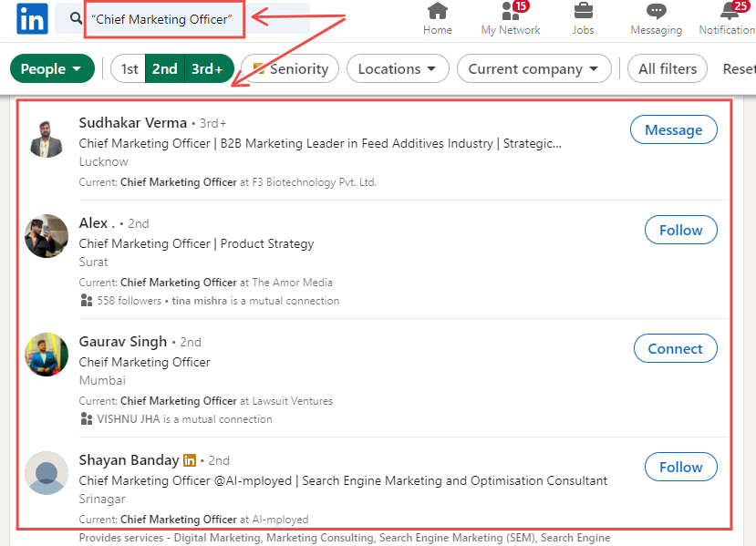Click the mutual connection icon under Alex
Screen dimensions: 756x546
point(87,301)
